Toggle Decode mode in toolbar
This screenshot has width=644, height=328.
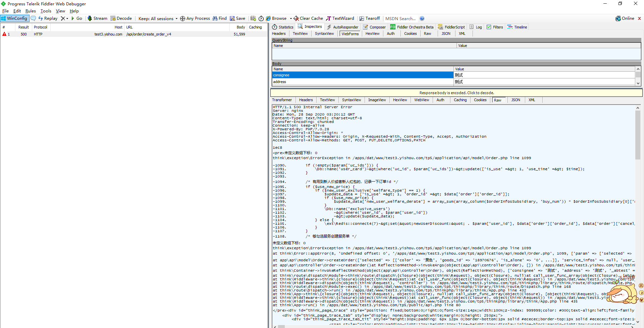(121, 18)
